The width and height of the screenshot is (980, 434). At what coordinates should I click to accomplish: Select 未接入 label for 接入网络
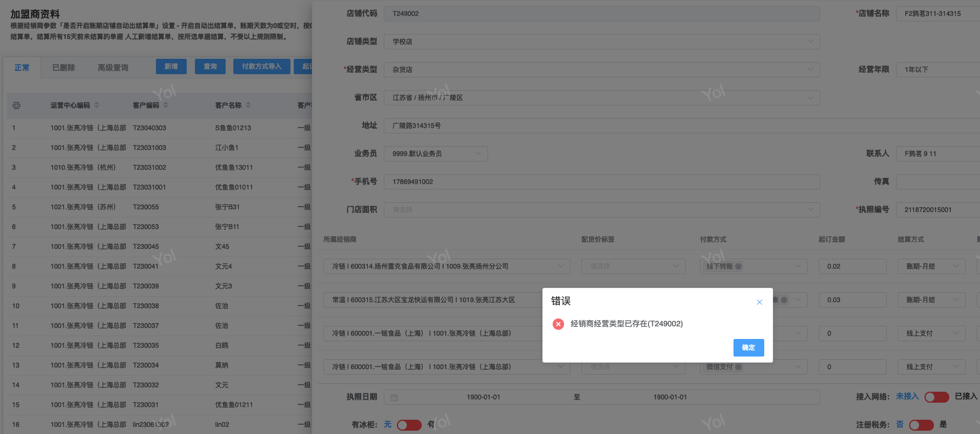[x=907, y=397]
